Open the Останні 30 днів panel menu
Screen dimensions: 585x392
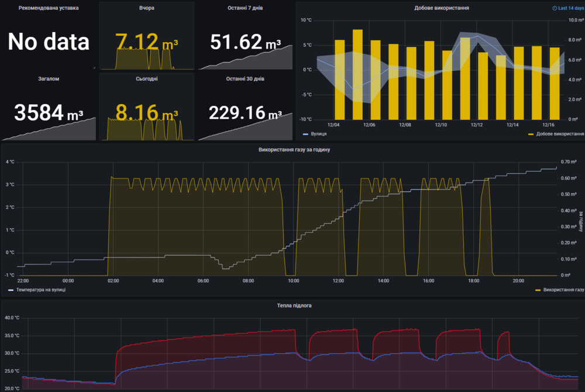tap(245, 79)
